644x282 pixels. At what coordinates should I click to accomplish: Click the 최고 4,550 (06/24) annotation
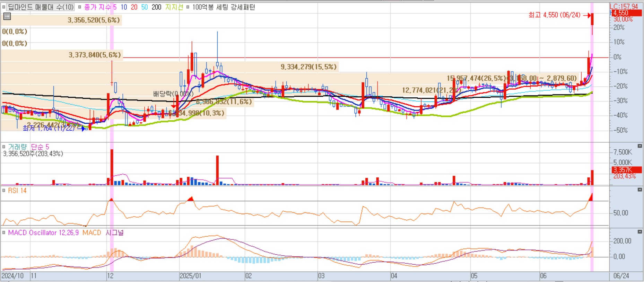[554, 15]
